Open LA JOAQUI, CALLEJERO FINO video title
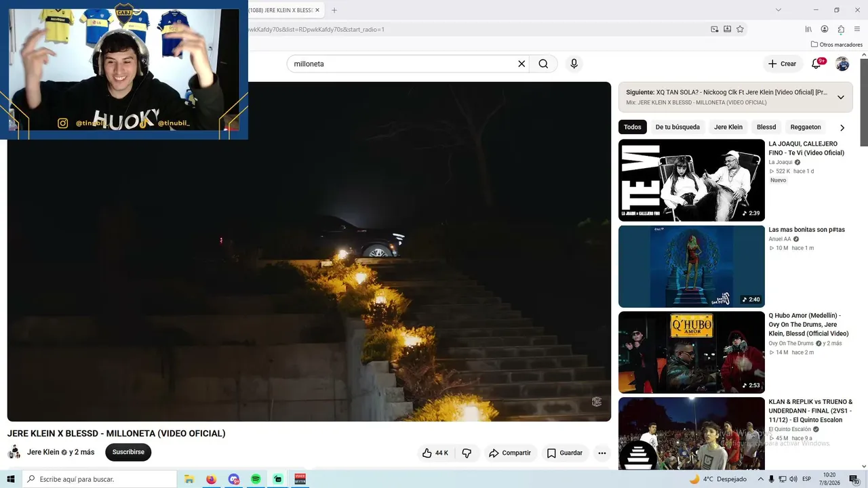Image resolution: width=868 pixels, height=488 pixels. [x=806, y=148]
